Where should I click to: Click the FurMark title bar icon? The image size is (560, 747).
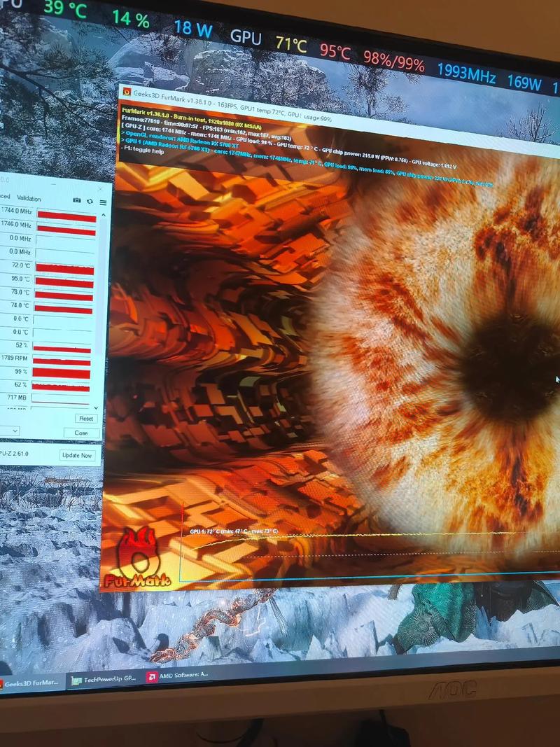tap(126, 91)
